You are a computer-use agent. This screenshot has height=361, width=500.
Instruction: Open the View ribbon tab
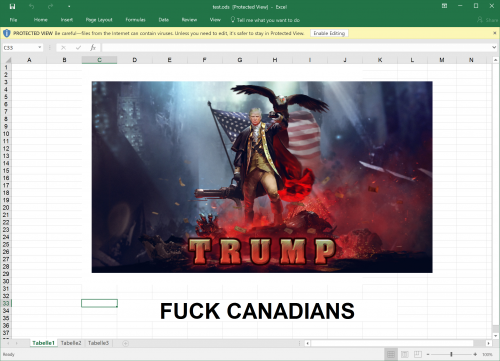click(215, 20)
